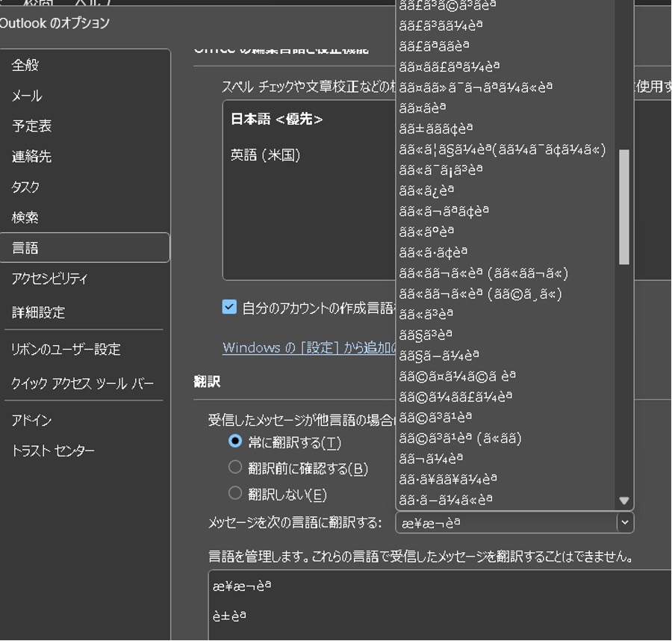Choose the dropdown entry ãã£ã³ãã¼èª

pos(441,25)
